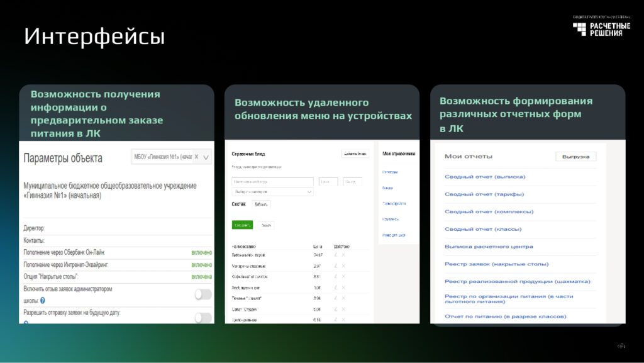Click the add-dish button beside 'Справочник блюд'
Image resolution: width=644 pixels, height=363 pixels.
click(x=355, y=154)
